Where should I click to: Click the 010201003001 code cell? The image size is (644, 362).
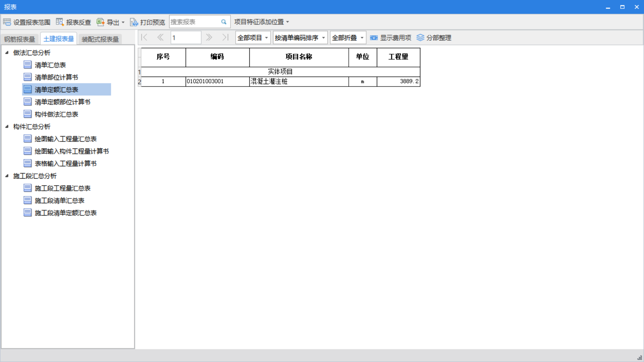point(218,81)
